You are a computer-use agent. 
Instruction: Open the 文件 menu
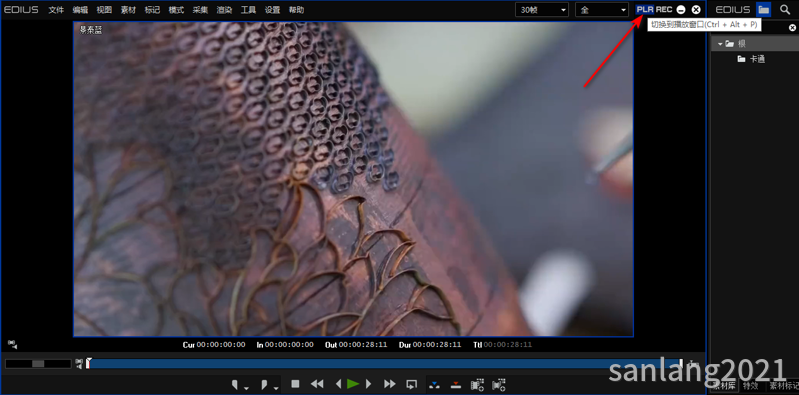pos(56,10)
